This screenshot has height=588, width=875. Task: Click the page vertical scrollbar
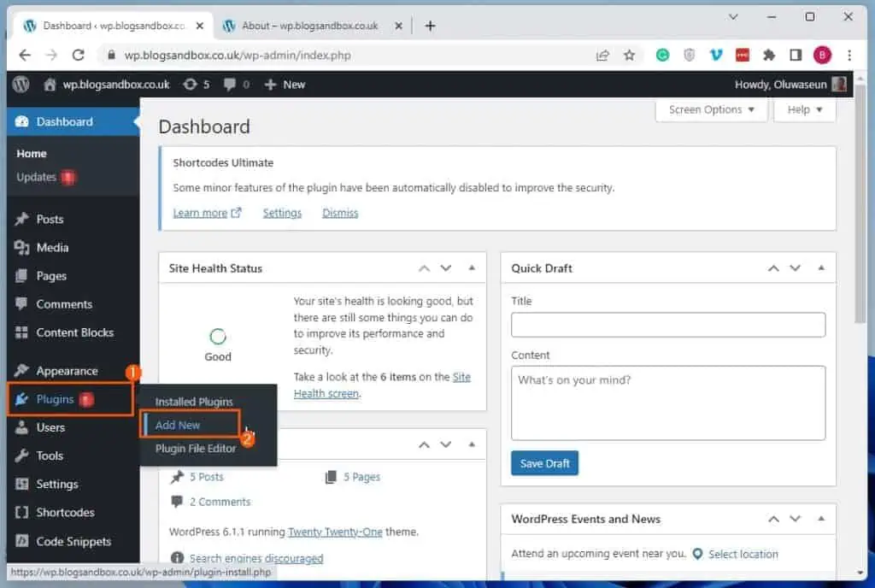(861, 214)
